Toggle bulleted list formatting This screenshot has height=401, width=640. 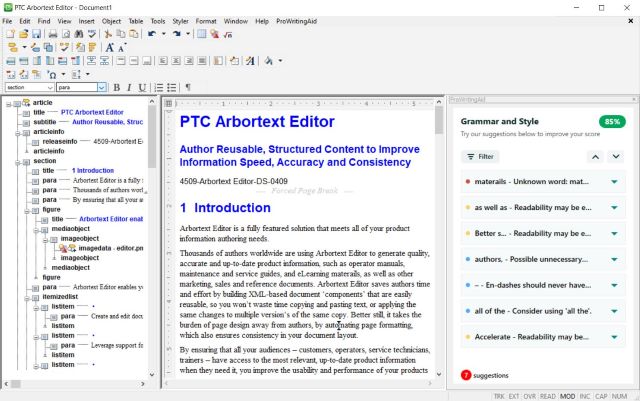[172, 87]
